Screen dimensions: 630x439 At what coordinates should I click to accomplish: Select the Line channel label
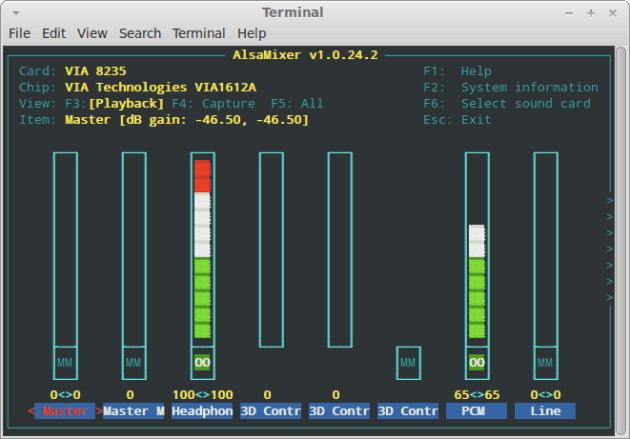[x=545, y=411]
